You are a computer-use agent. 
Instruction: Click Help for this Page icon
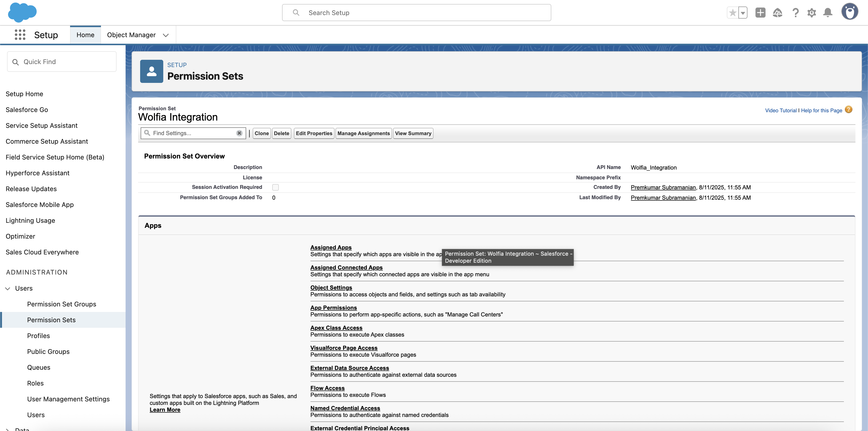point(849,110)
